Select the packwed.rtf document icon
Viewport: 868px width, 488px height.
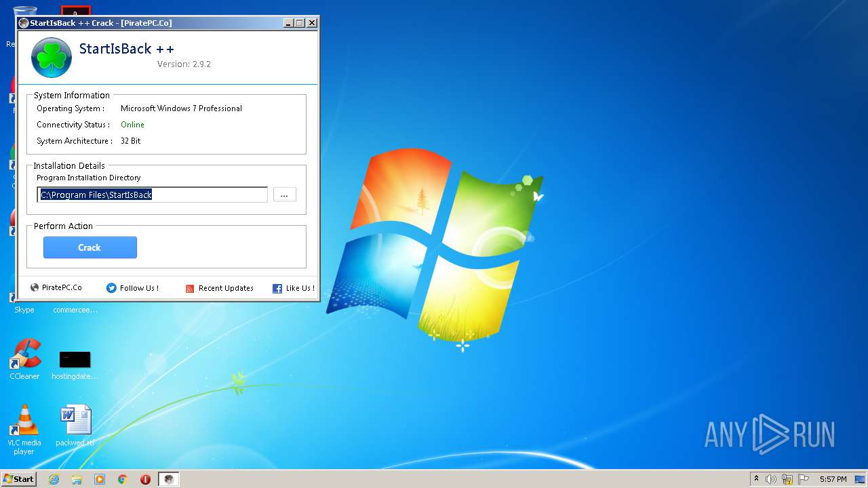tap(75, 426)
